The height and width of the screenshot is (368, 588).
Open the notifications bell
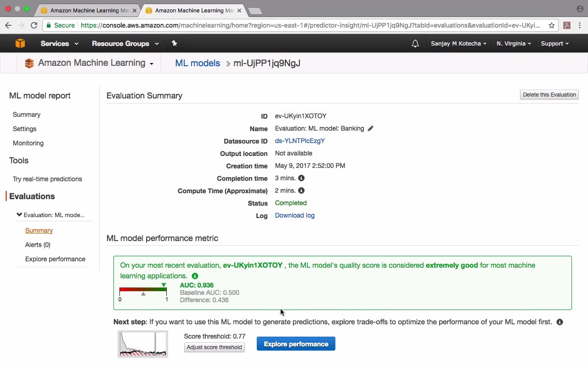415,44
